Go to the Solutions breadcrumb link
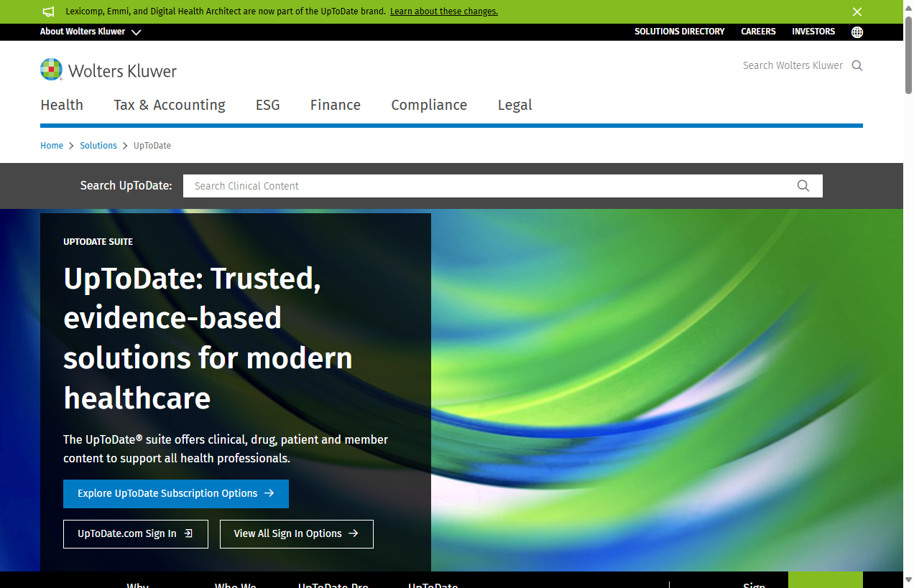 pyautogui.click(x=98, y=146)
